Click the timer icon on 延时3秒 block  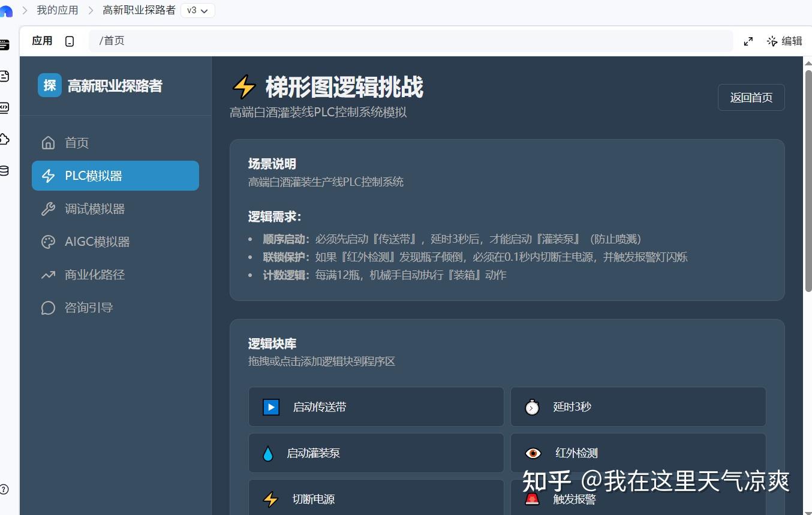[x=532, y=406]
